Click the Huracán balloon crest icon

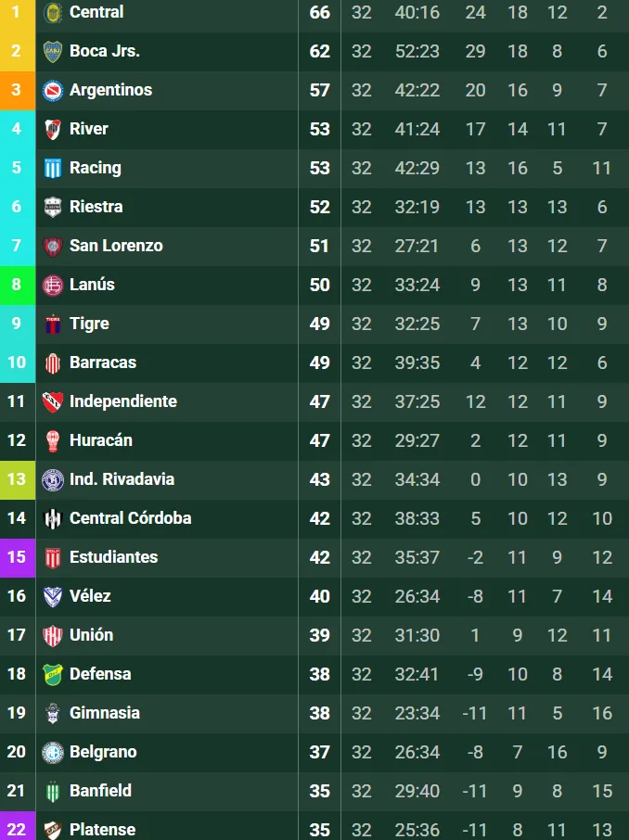point(53,440)
